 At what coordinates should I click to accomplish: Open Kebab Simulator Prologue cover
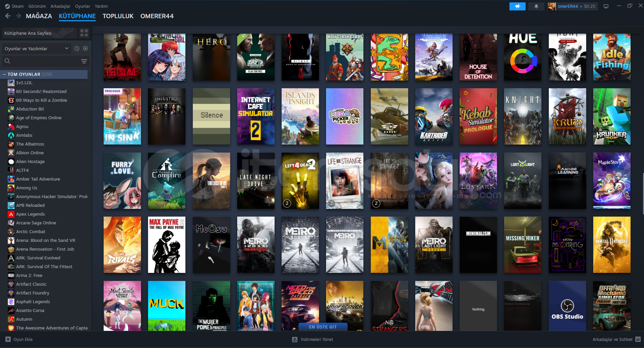478,116
